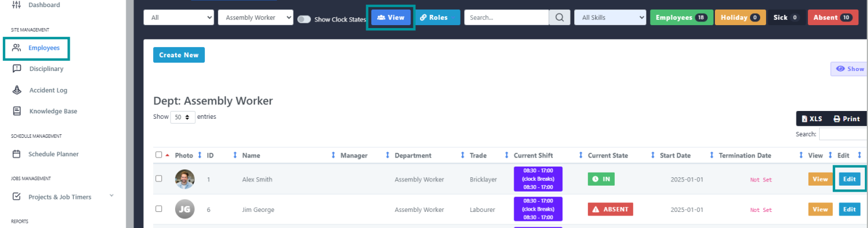Open Employees in Site Management

click(44, 48)
